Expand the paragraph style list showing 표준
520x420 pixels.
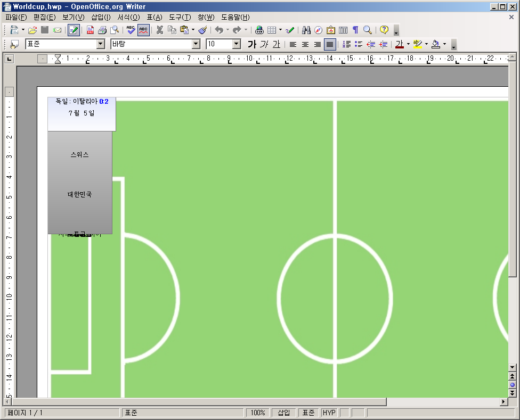(101, 44)
